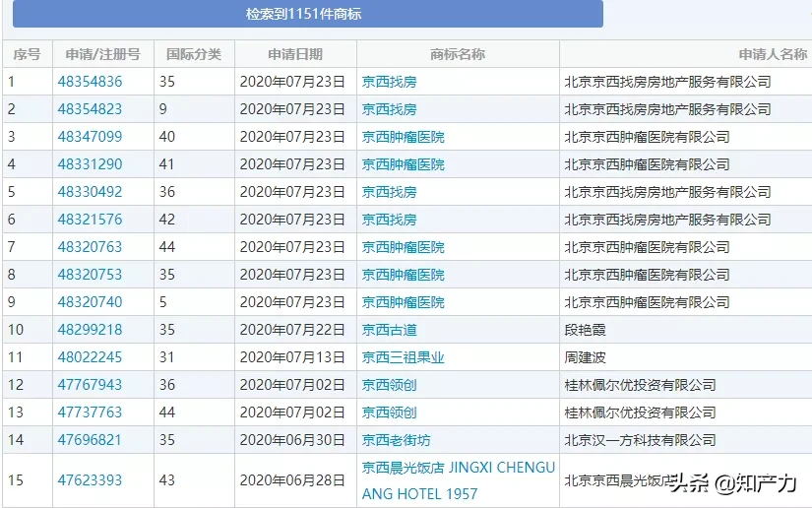
Task: Click the 国际分类 column header
Action: pos(194,54)
